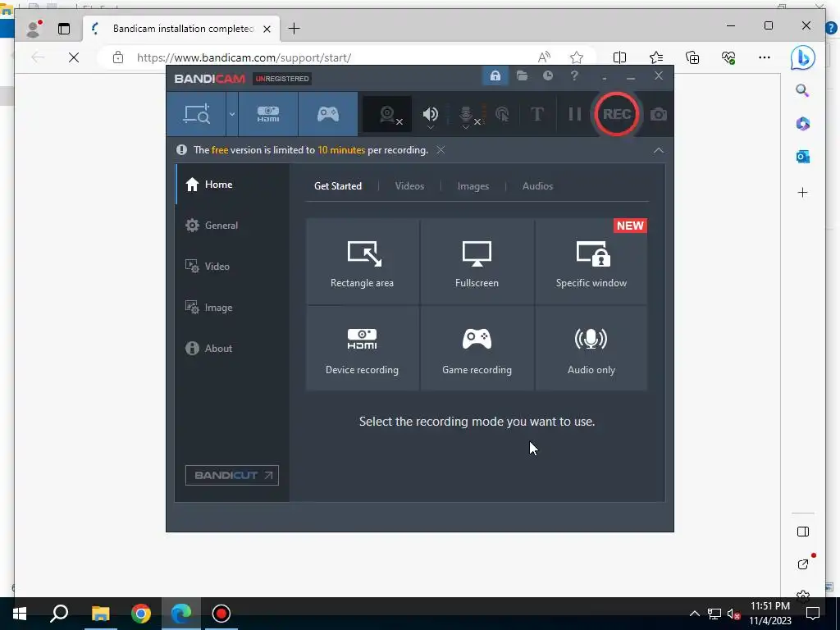Open the screen recording mode dropdown arrow
The image size is (840, 630).
coord(232,114)
